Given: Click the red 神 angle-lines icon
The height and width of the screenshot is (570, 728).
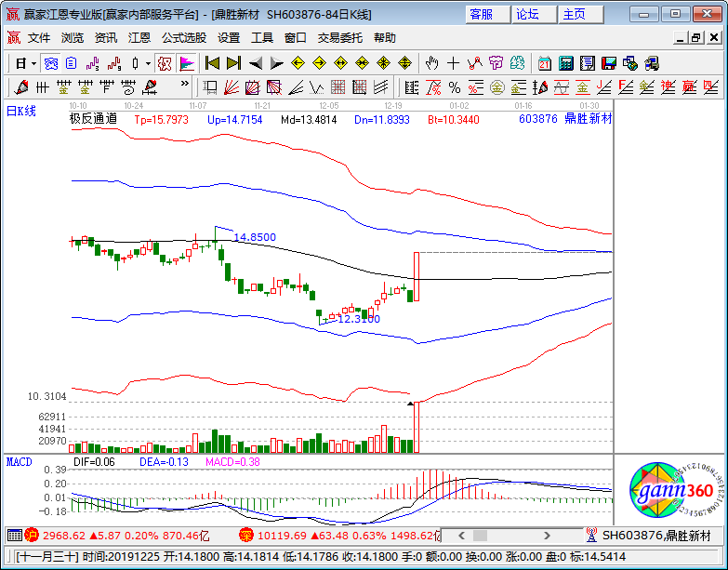Looking at the screenshot, I should [x=668, y=86].
